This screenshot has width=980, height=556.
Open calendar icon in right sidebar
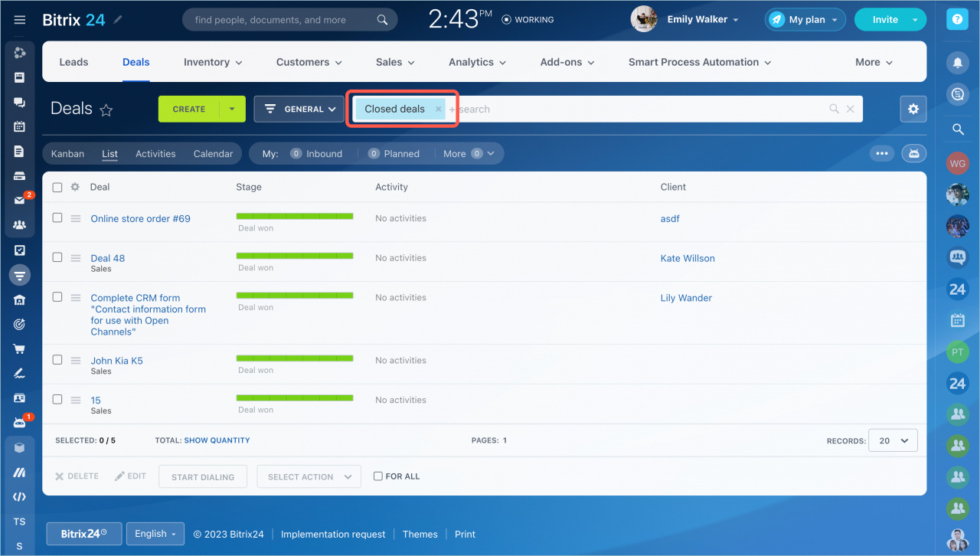coord(957,320)
